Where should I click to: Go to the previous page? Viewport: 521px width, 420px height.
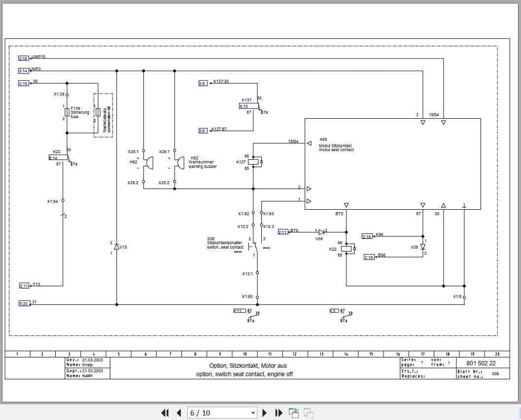pyautogui.click(x=179, y=413)
